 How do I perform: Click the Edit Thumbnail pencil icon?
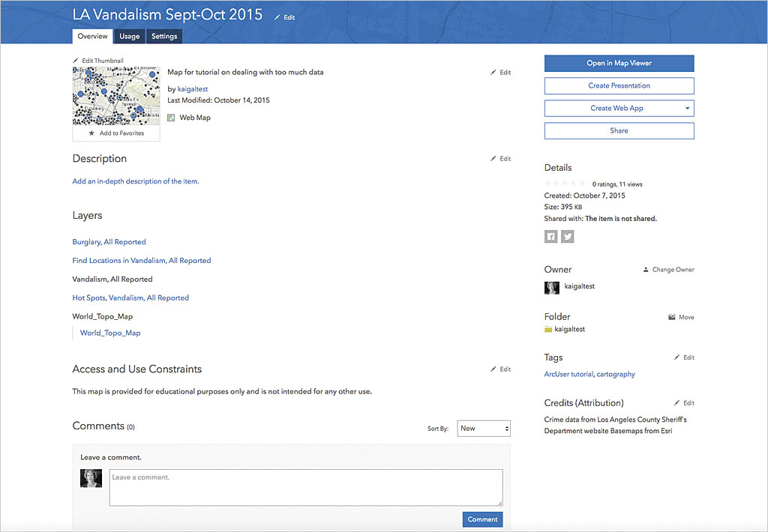[76, 61]
